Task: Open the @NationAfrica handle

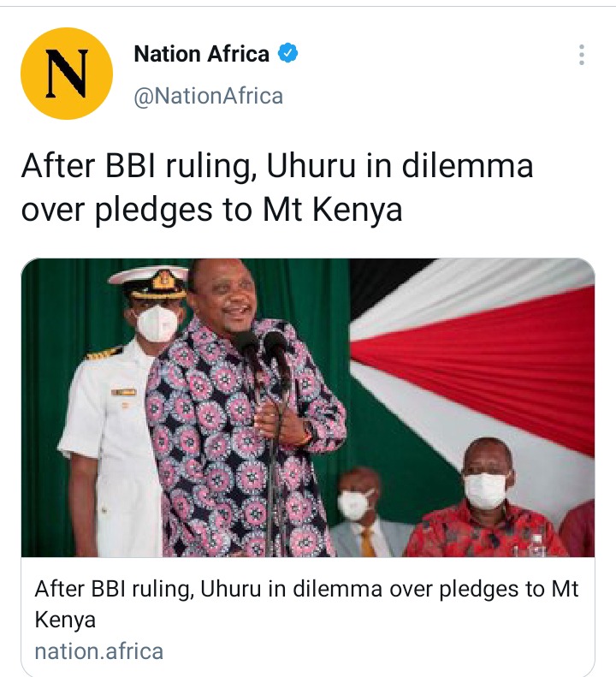Action: coord(209,96)
